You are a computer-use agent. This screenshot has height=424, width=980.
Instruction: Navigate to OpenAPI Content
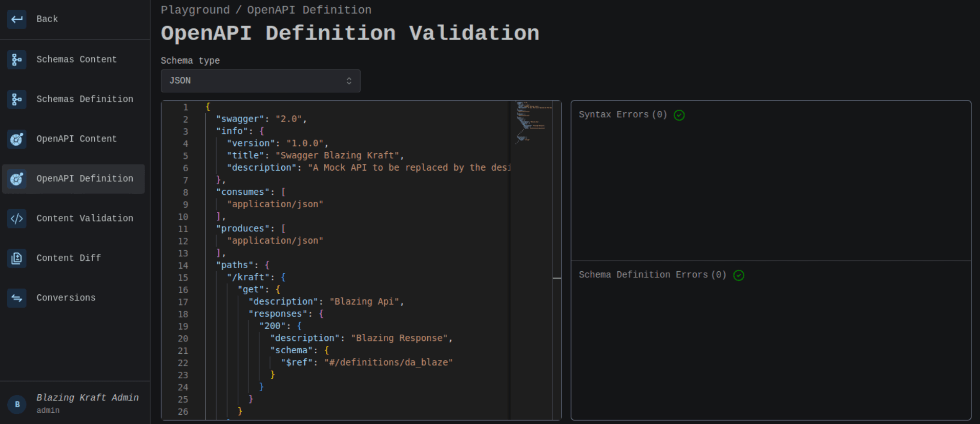pyautogui.click(x=73, y=139)
